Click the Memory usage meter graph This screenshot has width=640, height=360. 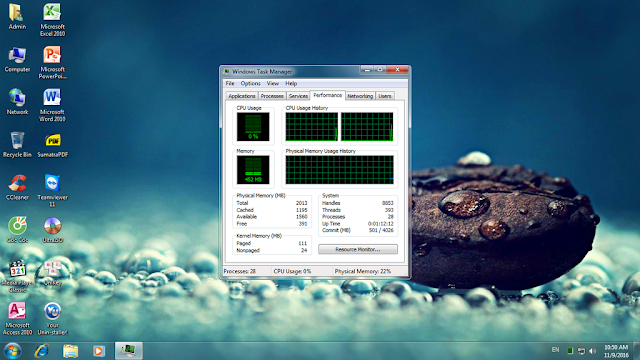[x=253, y=170]
